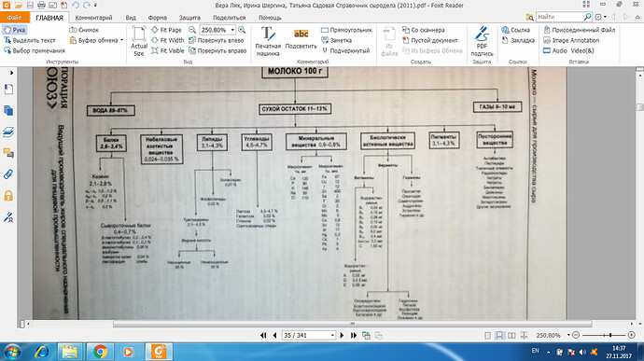Go to next page using arrow button
The height and width of the screenshot is (361, 644).
(342, 336)
